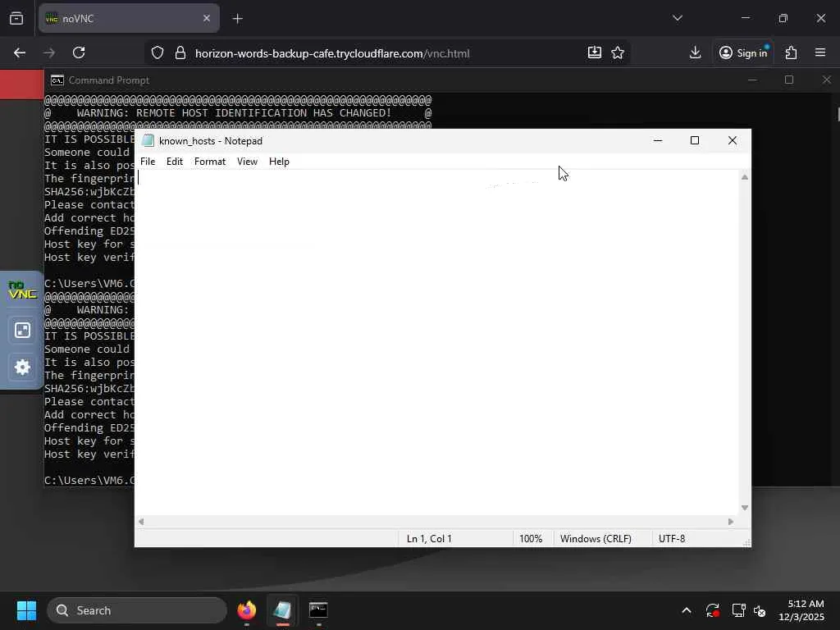Image resolution: width=840 pixels, height=630 pixels.
Task: Click the 100% zoom status entry
Action: point(531,538)
